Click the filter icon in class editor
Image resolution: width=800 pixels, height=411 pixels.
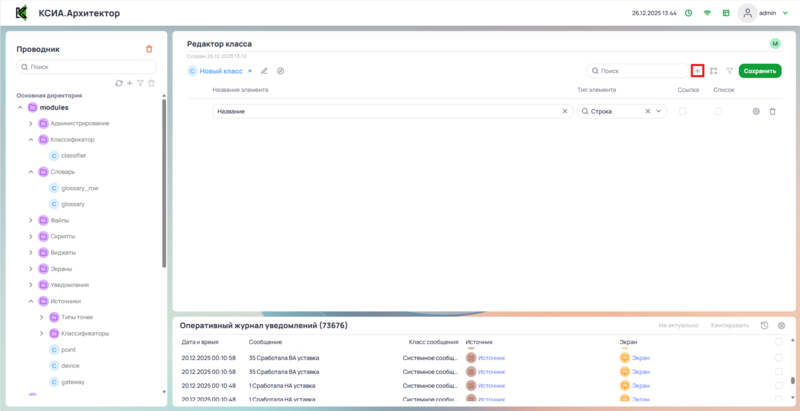coord(729,71)
